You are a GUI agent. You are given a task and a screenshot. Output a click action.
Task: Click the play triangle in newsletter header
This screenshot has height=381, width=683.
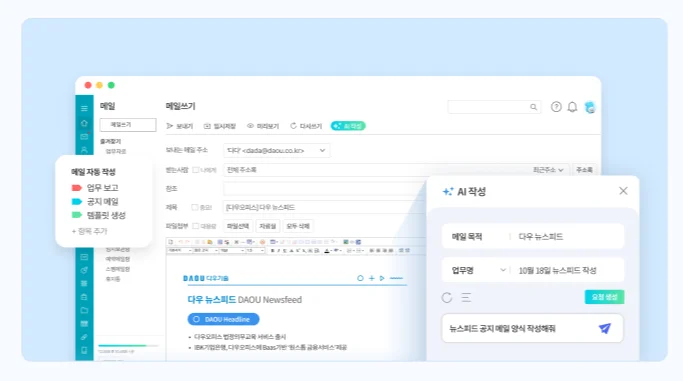pyautogui.click(x=382, y=278)
